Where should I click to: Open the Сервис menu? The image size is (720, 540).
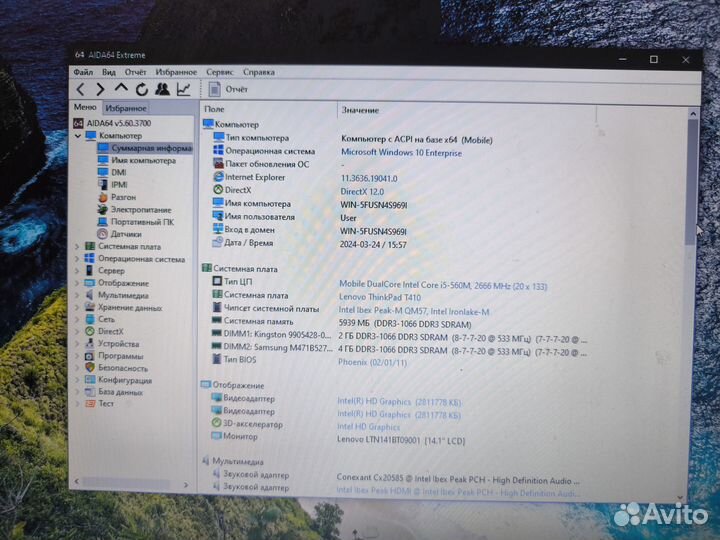coord(220,72)
